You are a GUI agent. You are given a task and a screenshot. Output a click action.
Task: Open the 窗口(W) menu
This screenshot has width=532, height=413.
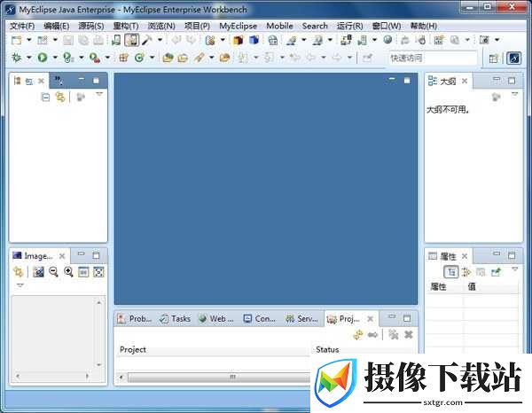click(387, 26)
